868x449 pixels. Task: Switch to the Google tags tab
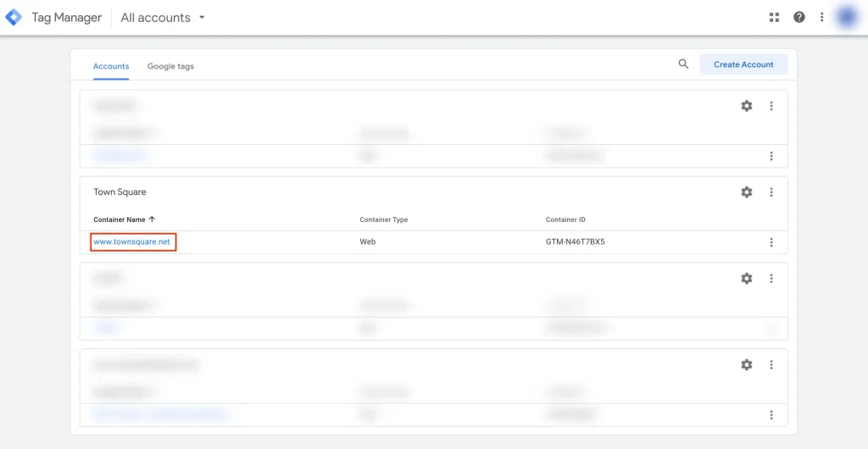[170, 66]
